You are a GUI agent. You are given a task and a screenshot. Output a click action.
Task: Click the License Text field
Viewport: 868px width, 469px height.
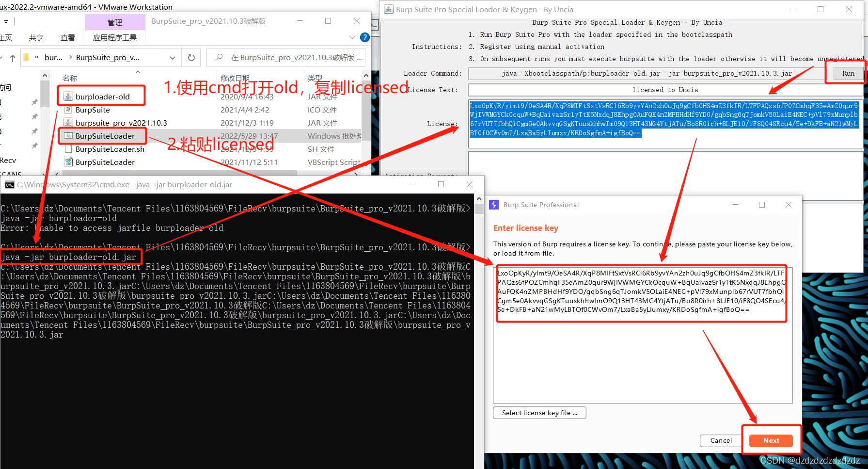(665, 90)
